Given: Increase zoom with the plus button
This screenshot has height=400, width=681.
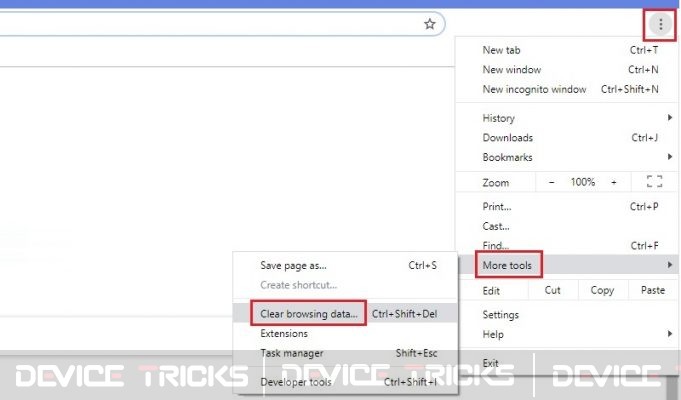Looking at the screenshot, I should point(614,182).
